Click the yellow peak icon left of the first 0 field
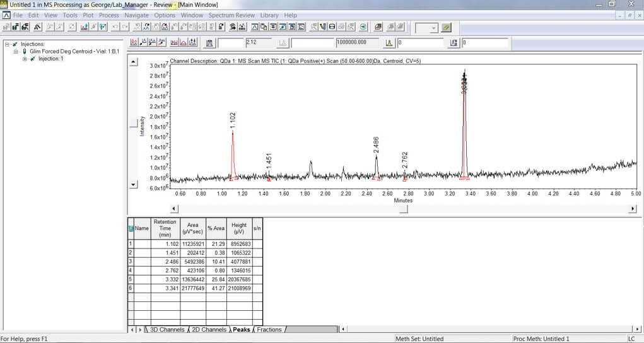This screenshot has width=644, height=343. click(389, 43)
